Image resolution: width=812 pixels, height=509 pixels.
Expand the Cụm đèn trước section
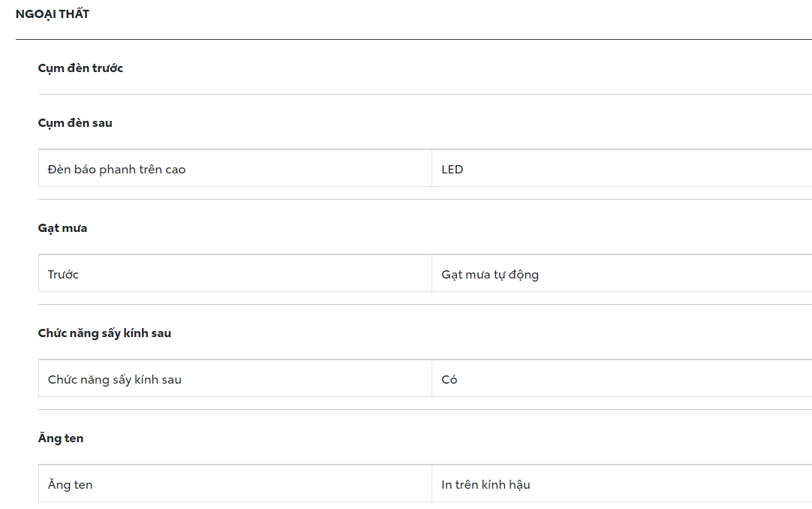(80, 68)
